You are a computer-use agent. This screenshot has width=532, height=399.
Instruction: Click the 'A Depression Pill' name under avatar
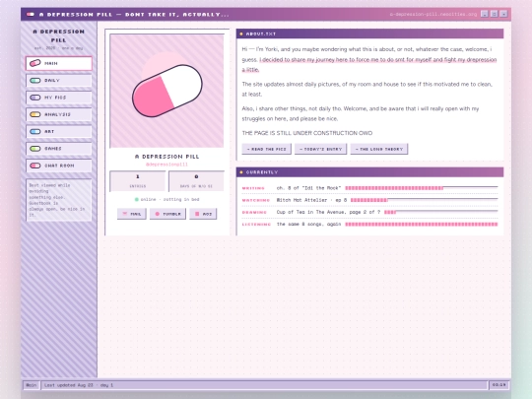pos(166,157)
